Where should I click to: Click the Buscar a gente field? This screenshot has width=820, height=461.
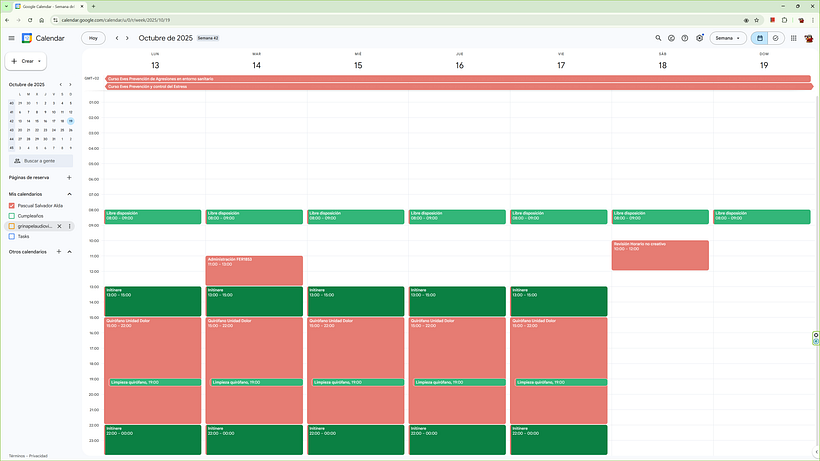[41, 160]
